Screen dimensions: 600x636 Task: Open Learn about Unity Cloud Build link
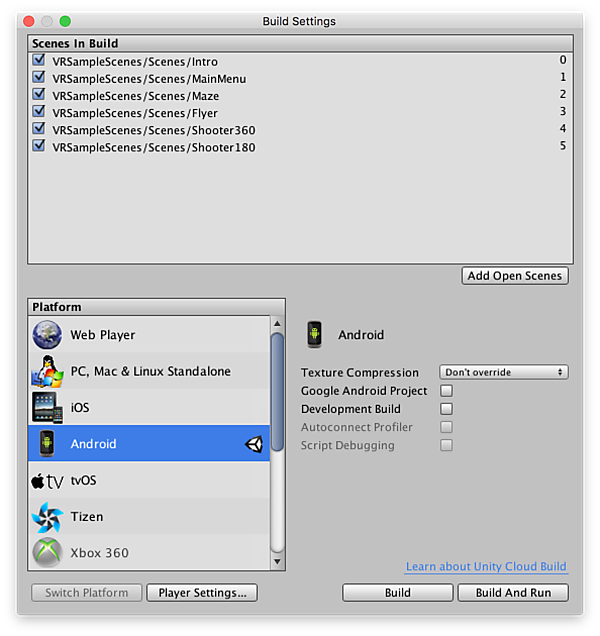[x=486, y=566]
